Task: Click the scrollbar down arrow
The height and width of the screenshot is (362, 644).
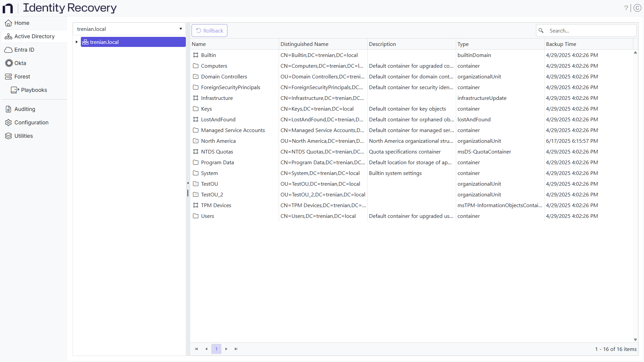Action: tap(635, 340)
